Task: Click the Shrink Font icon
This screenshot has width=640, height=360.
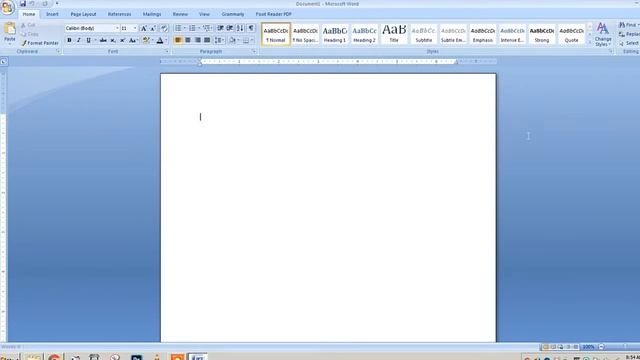Action: point(153,28)
